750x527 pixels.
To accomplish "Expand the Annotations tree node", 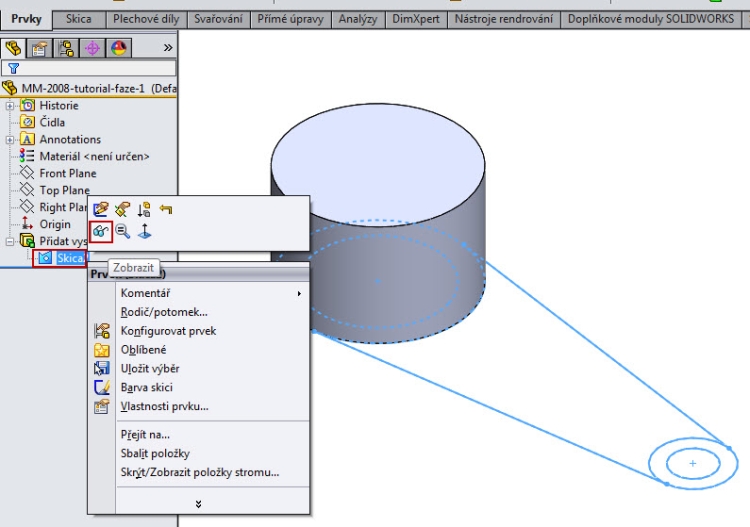I will (x=10, y=140).
